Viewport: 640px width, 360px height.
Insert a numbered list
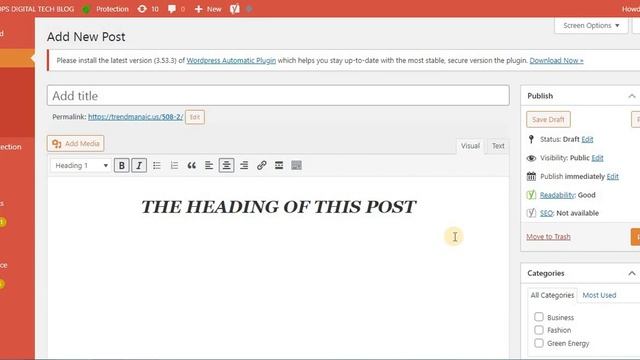(174, 165)
